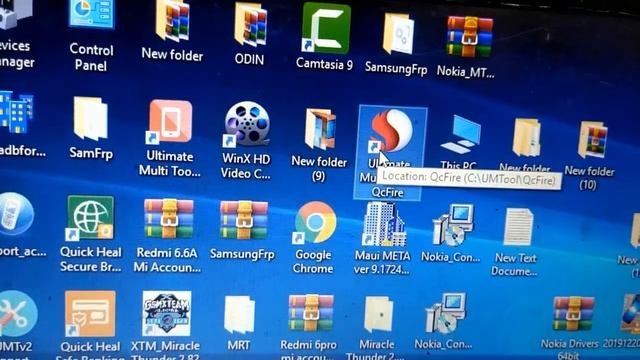Image resolution: width=640 pixels, height=360 pixels.
Task: Launch Maui META ver 9.1724... shortcut
Action: click(382, 239)
